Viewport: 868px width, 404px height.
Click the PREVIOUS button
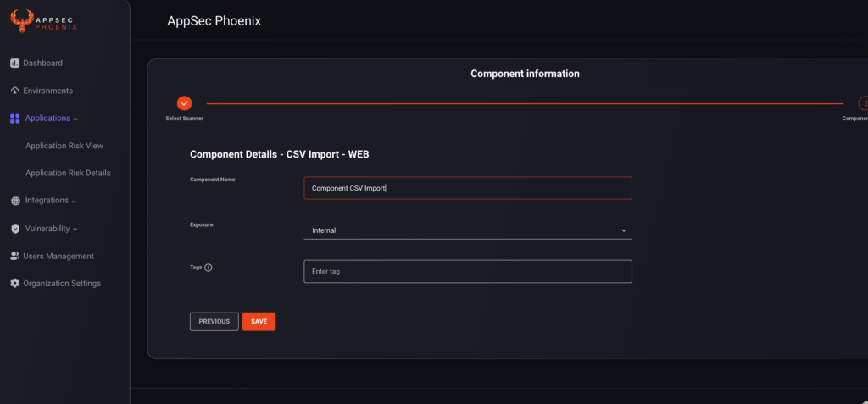214,322
